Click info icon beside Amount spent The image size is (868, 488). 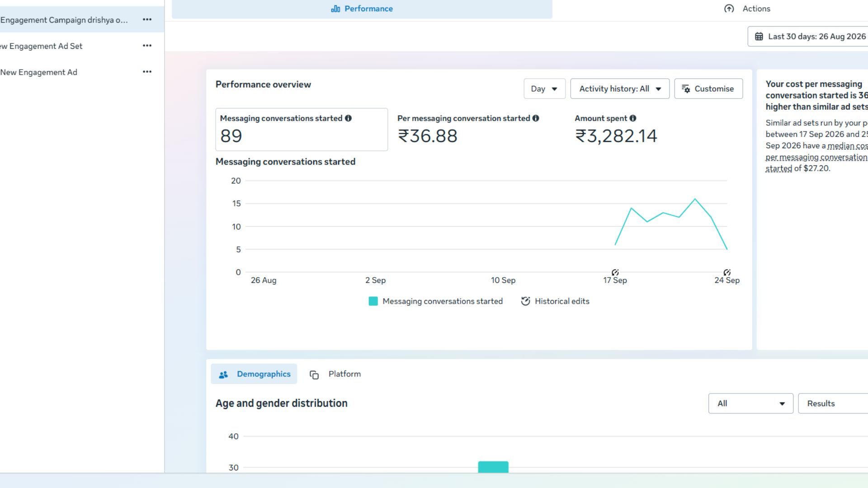(633, 118)
